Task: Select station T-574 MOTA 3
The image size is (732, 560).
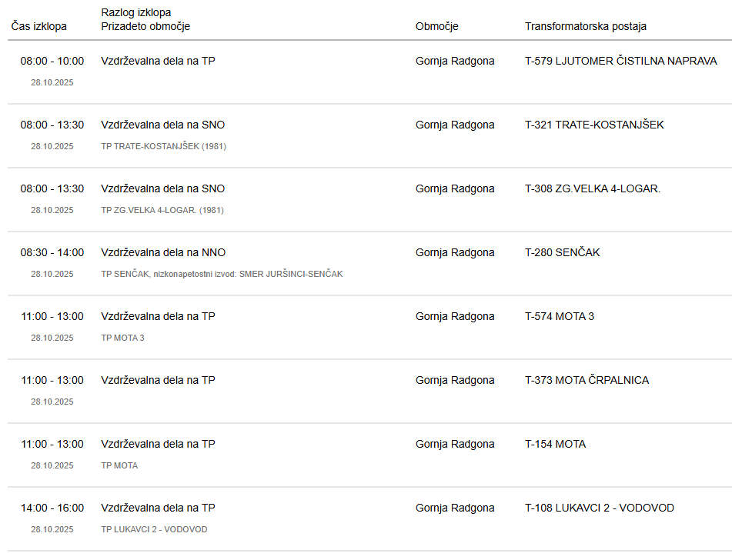Action: pyautogui.click(x=560, y=316)
